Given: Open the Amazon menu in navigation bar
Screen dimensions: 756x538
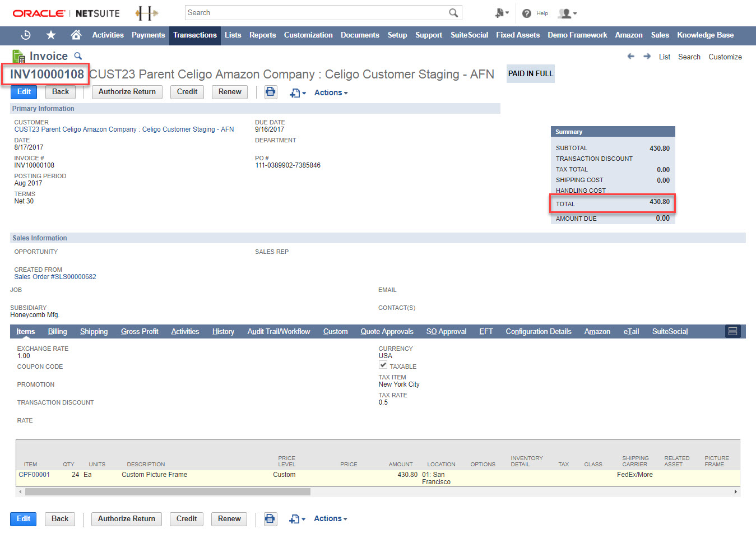Looking at the screenshot, I should [629, 35].
